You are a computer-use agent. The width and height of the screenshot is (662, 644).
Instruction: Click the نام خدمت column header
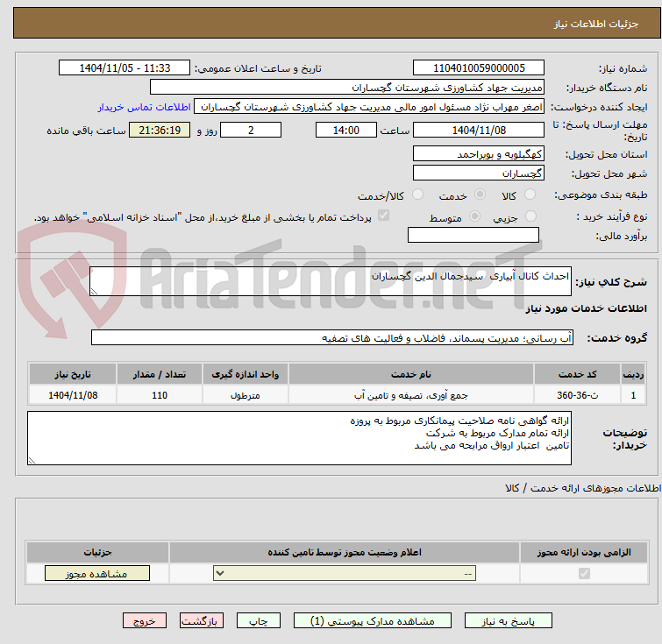pos(411,374)
